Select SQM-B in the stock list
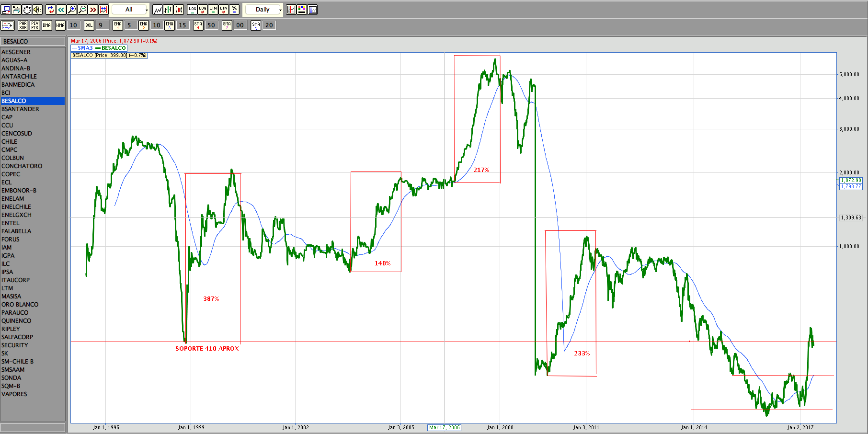 (33, 386)
